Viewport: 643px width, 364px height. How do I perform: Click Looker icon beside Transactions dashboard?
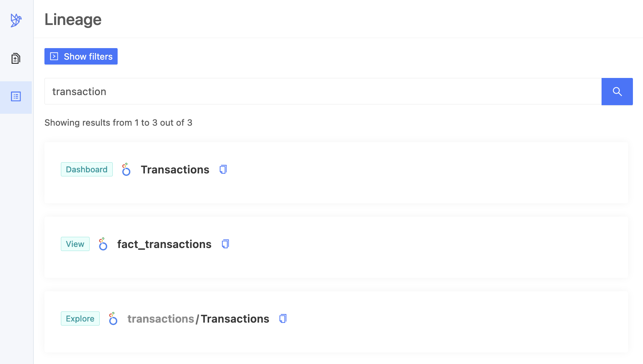(126, 169)
